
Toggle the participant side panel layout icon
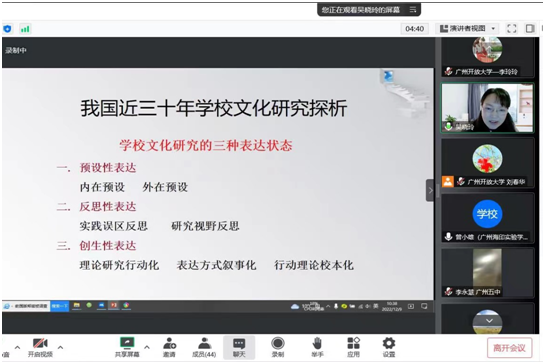[530, 29]
